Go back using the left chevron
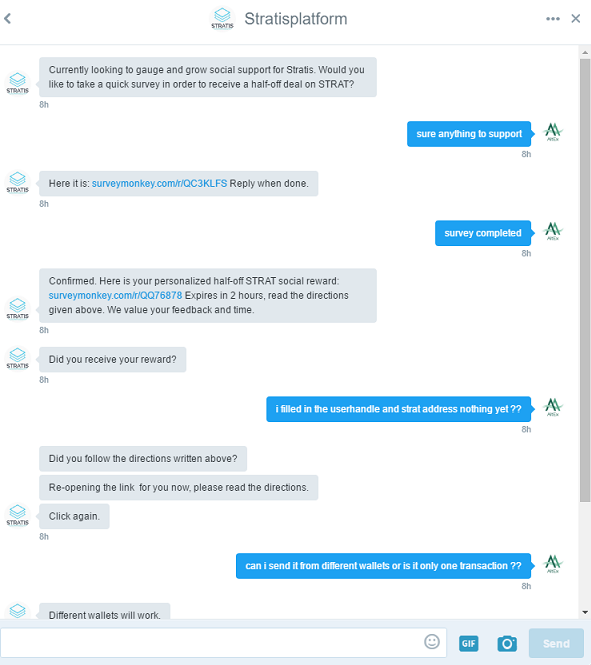The image size is (591, 665). tap(8, 19)
